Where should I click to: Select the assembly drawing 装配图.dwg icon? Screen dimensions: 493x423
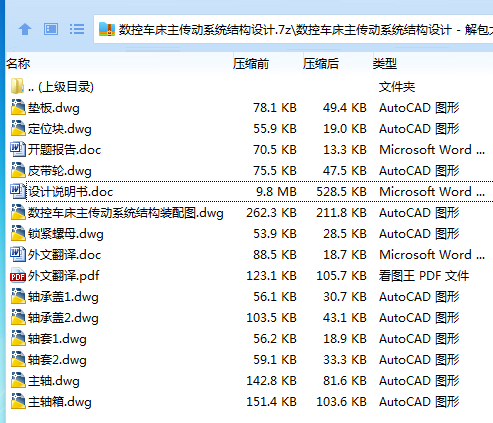coord(18,212)
